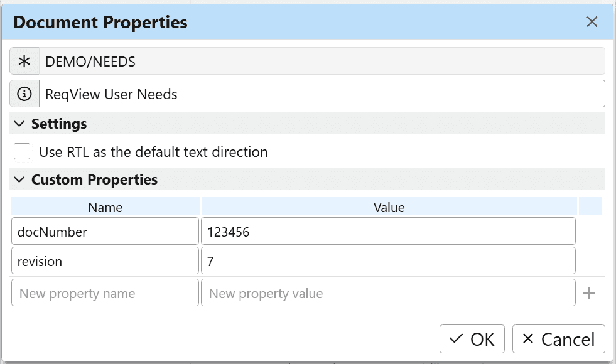The image size is (616, 364).
Task: Click the RTL default text direction label
Action: (153, 152)
